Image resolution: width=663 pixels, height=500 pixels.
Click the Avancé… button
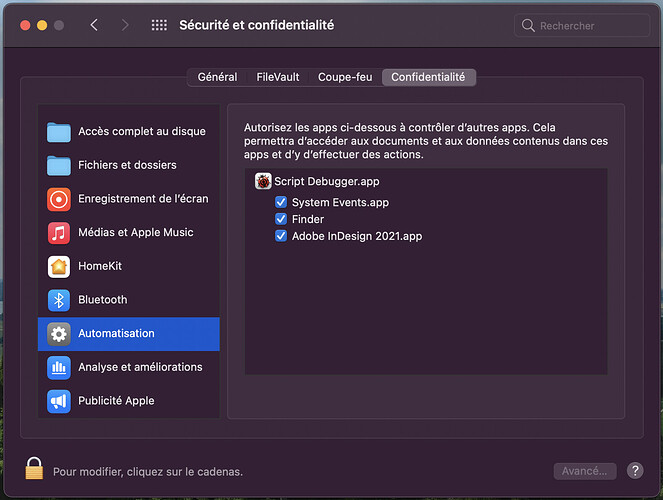click(585, 471)
